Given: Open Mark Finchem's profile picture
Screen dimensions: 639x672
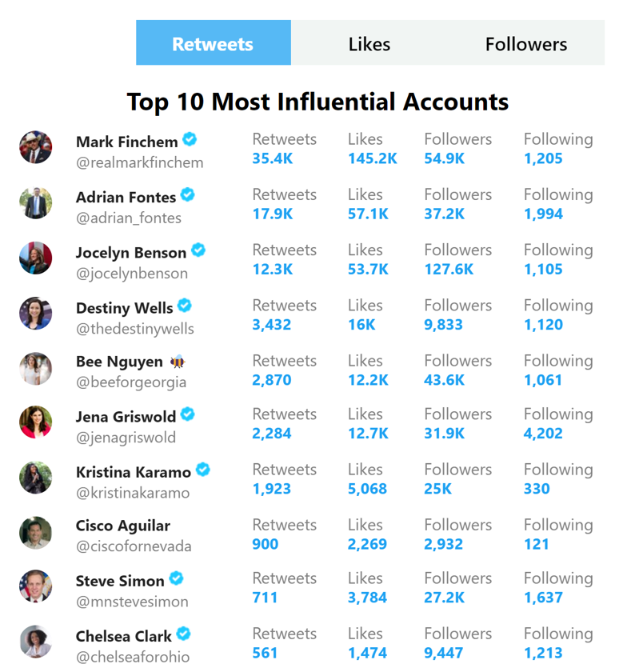Looking at the screenshot, I should point(35,147).
